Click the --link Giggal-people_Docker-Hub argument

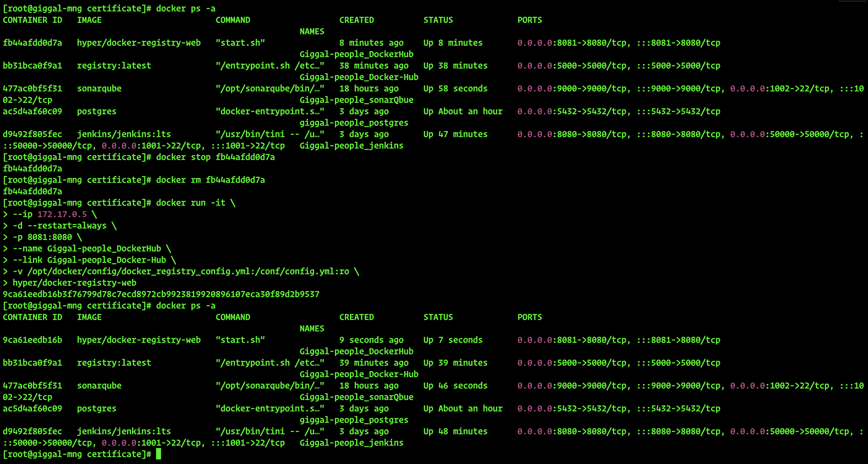89,260
